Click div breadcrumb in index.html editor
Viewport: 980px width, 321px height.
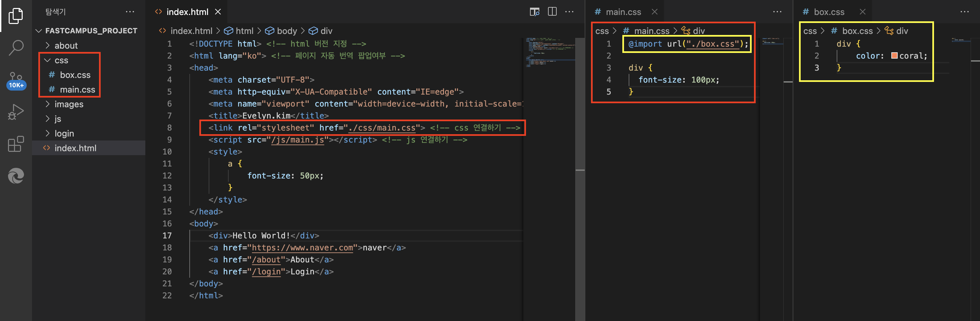tap(321, 31)
